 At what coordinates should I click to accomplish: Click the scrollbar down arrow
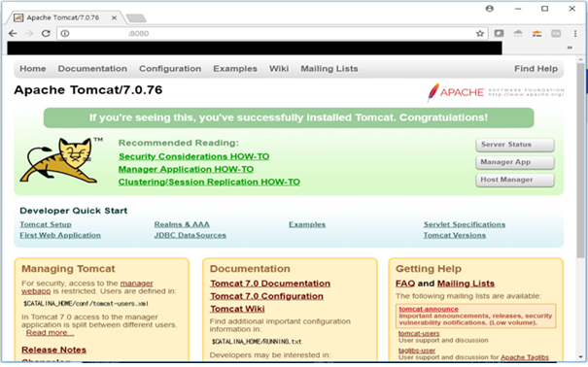(580, 357)
